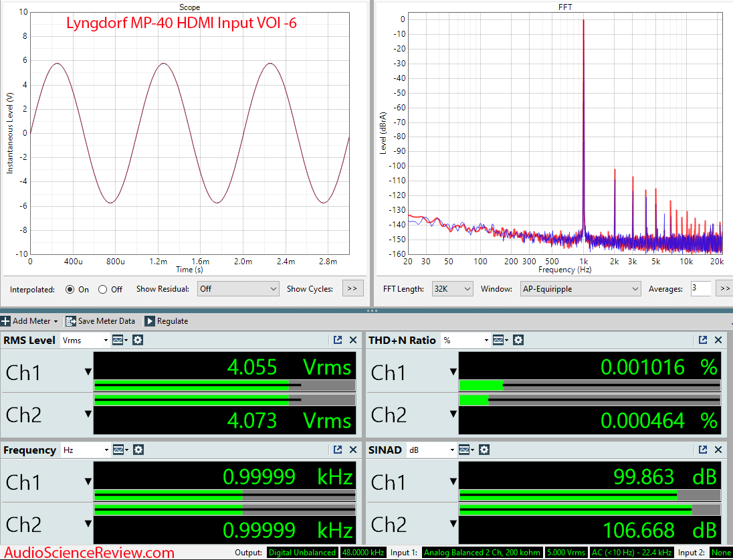The width and height of the screenshot is (733, 560).
Task: Click graph view icon in THD+N Ratio meter
Action: pyautogui.click(x=499, y=340)
